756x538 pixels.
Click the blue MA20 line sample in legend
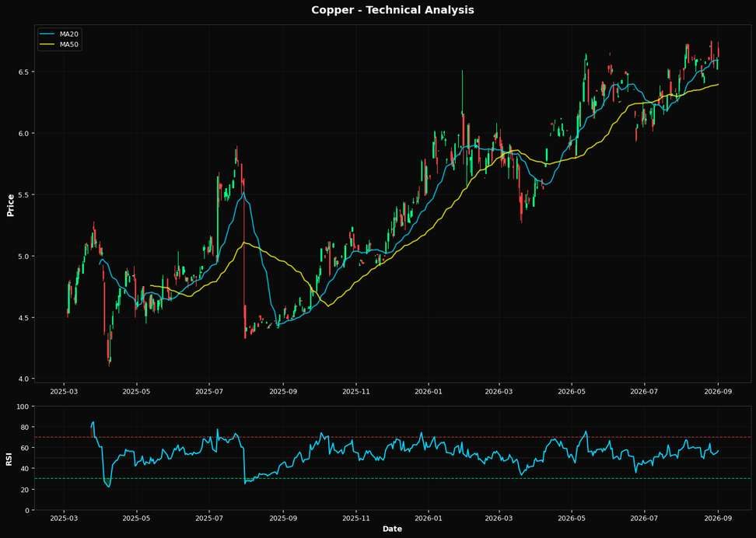point(48,34)
